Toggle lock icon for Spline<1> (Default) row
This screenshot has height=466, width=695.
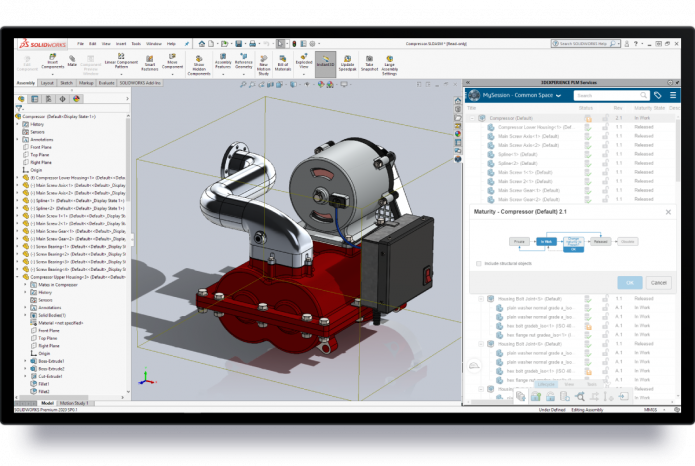[605, 154]
